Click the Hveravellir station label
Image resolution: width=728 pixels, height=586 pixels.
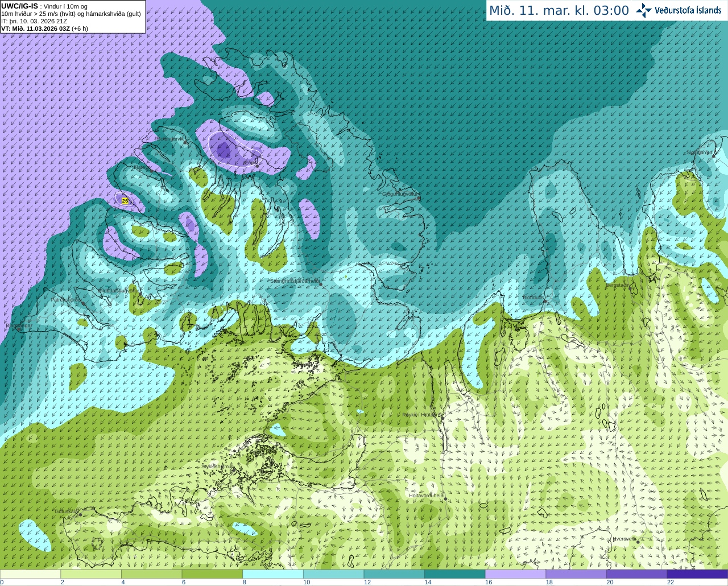pyautogui.click(x=624, y=539)
